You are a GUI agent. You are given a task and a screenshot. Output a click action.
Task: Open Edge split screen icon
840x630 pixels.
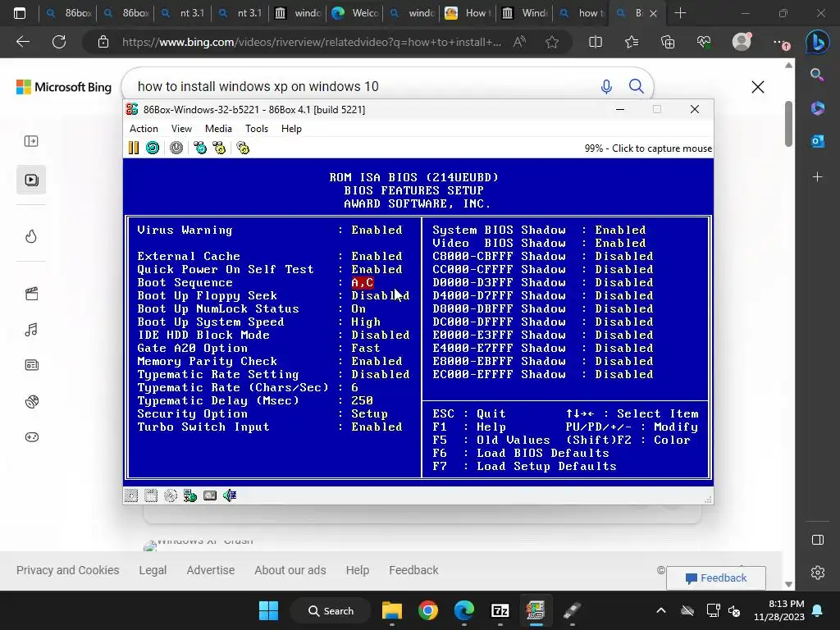596,42
